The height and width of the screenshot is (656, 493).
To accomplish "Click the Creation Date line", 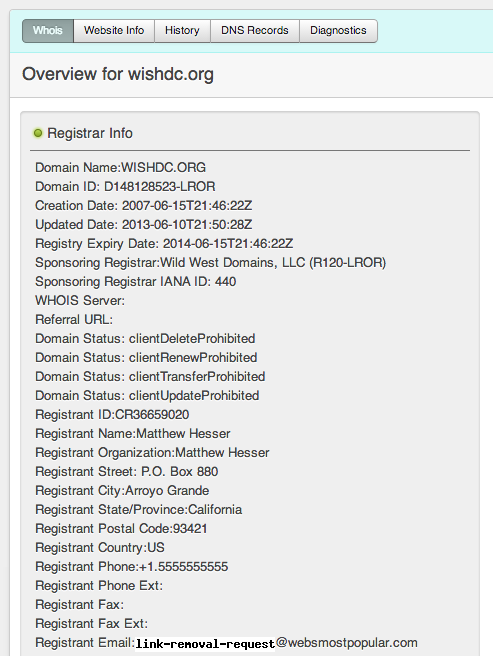I will coord(144,206).
